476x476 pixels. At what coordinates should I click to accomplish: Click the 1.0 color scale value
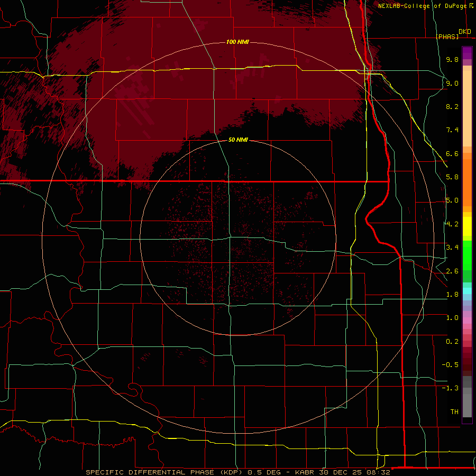click(452, 318)
